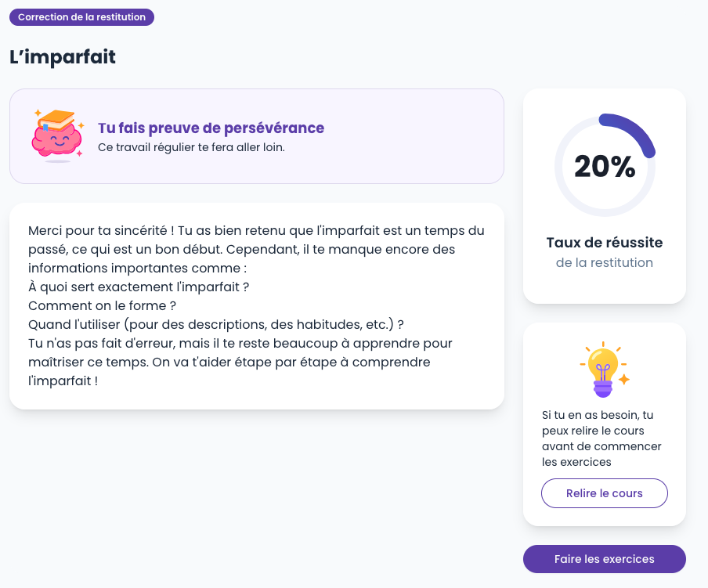Click the line "Comment on le forme ?"
Image resolution: width=708 pixels, height=588 pixels.
(102, 305)
